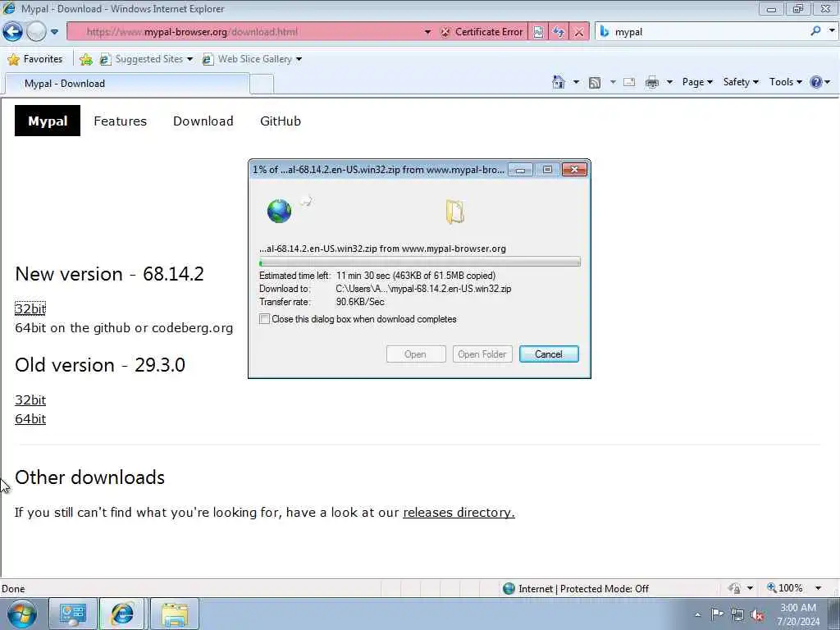Select the Mypal - Download tab
The width and height of the screenshot is (840, 630).
(x=127, y=84)
